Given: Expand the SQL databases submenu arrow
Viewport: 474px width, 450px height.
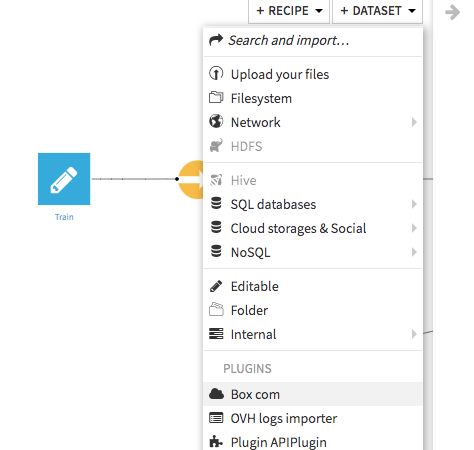Looking at the screenshot, I should 414,204.
